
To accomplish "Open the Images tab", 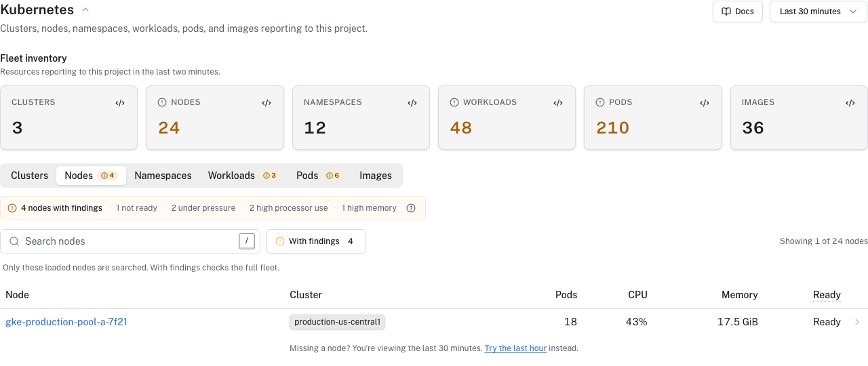I will coord(376,176).
